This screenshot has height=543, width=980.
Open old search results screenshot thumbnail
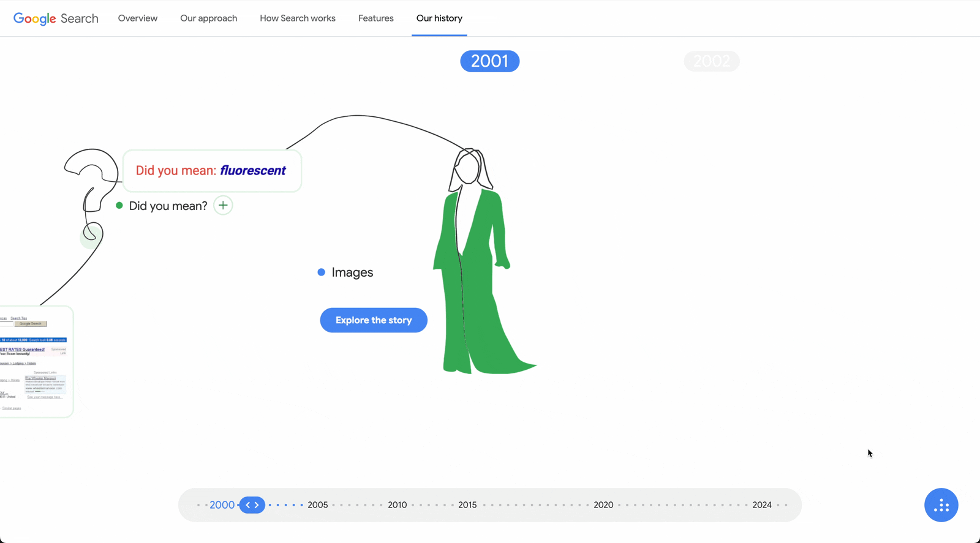point(36,362)
